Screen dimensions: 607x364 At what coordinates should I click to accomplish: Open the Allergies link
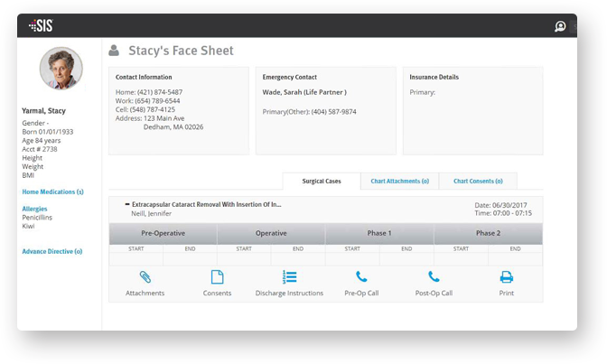point(34,209)
